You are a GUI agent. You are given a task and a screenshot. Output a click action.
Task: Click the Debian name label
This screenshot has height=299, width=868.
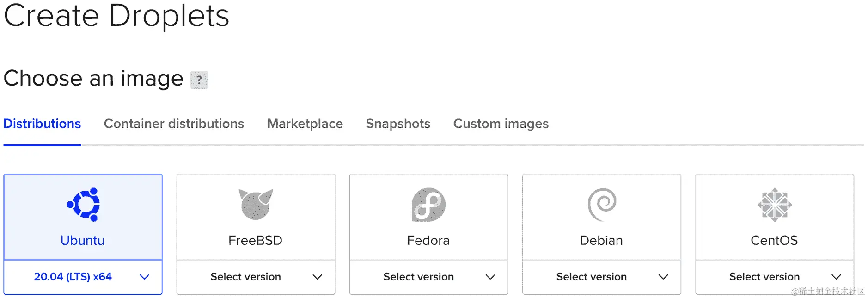[x=601, y=241]
